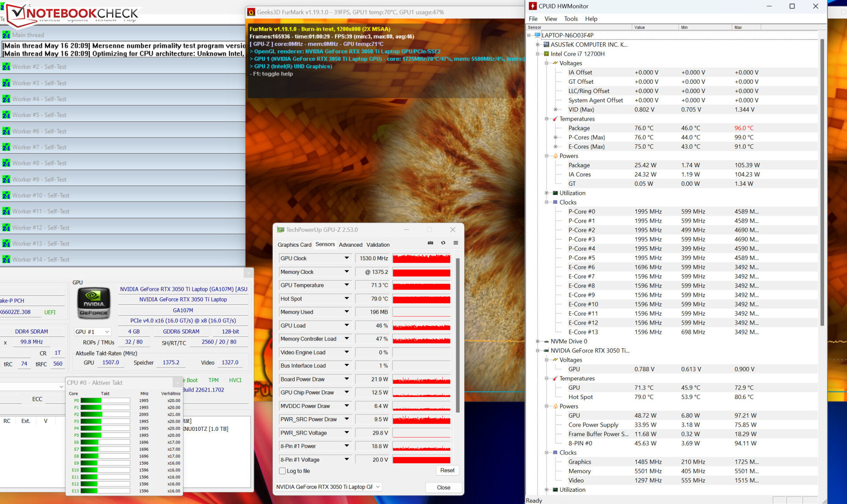Switch to GPU-Z Advanced tab
This screenshot has height=504, width=847.
350,245
